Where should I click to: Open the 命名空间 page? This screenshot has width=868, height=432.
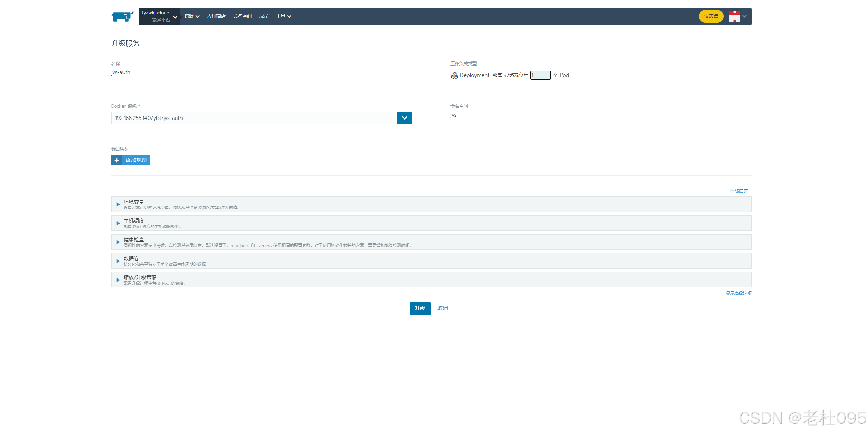click(x=242, y=16)
